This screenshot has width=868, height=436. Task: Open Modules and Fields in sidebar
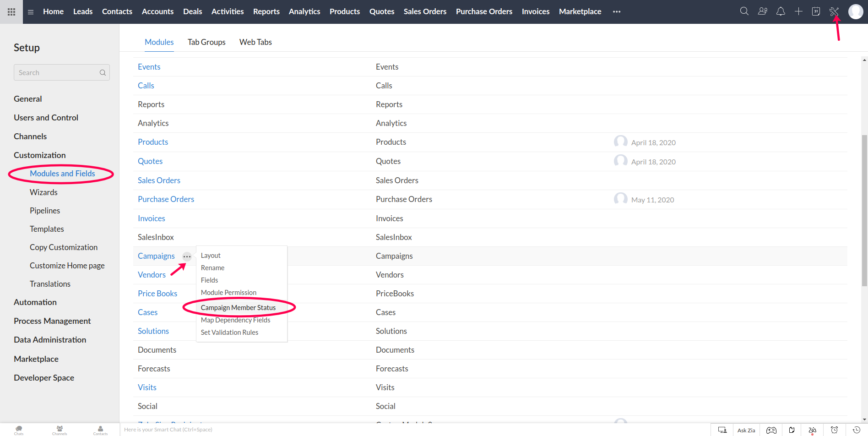click(62, 174)
